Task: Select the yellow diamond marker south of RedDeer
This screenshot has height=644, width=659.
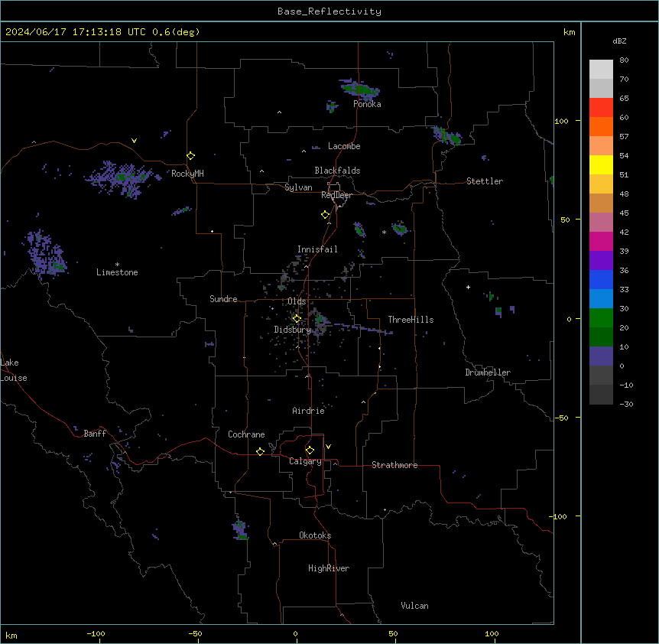Action: click(x=326, y=215)
